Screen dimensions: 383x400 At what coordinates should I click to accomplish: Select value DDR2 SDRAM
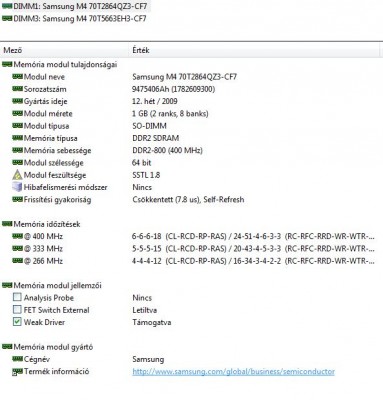click(156, 138)
